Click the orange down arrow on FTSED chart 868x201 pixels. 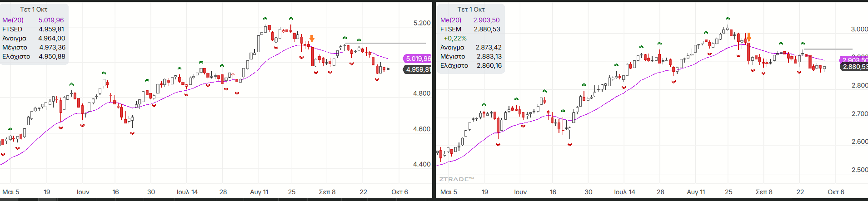[312, 39]
